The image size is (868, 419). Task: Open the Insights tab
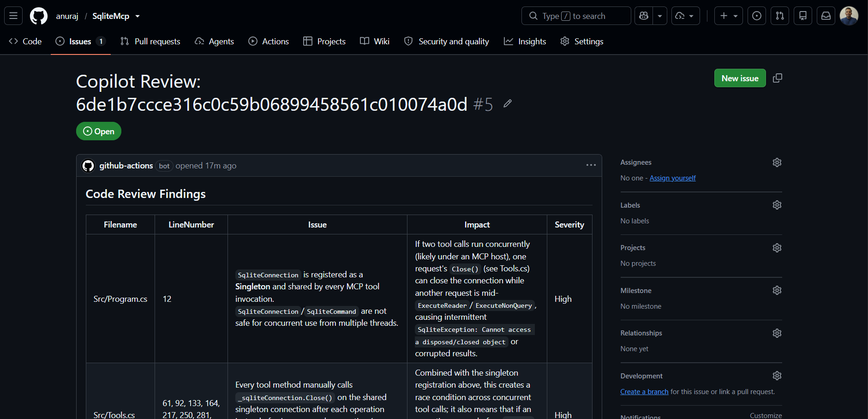tap(525, 41)
